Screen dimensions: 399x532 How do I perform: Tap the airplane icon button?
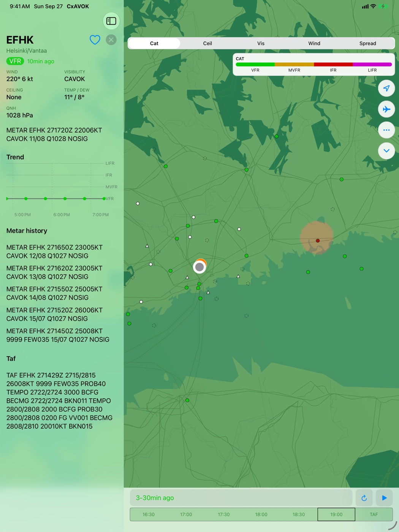[386, 109]
